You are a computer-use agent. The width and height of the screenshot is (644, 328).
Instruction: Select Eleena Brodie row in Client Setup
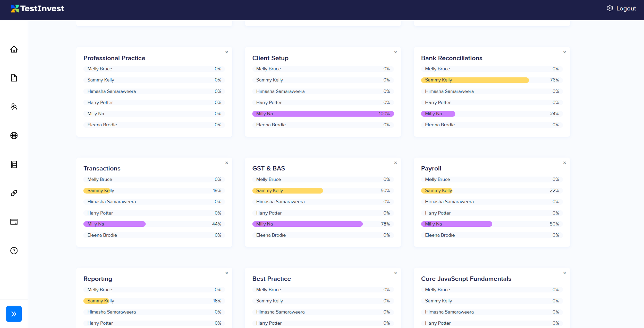tap(323, 125)
